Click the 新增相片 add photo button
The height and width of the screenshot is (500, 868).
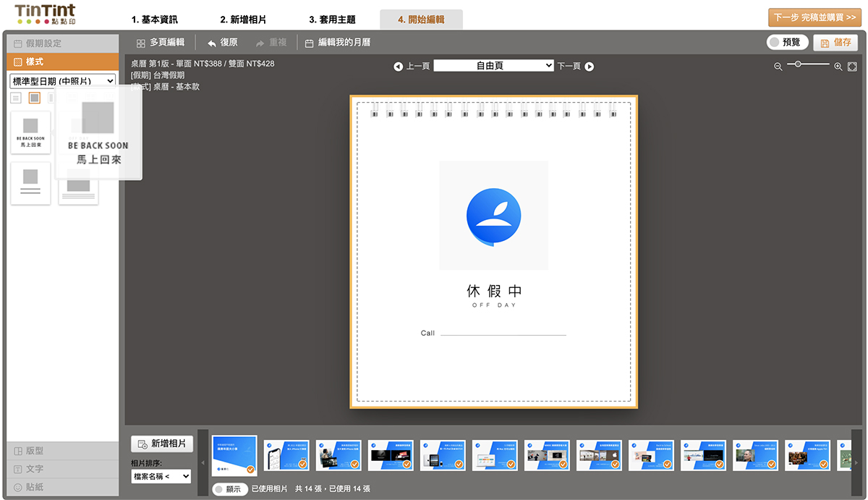click(162, 444)
